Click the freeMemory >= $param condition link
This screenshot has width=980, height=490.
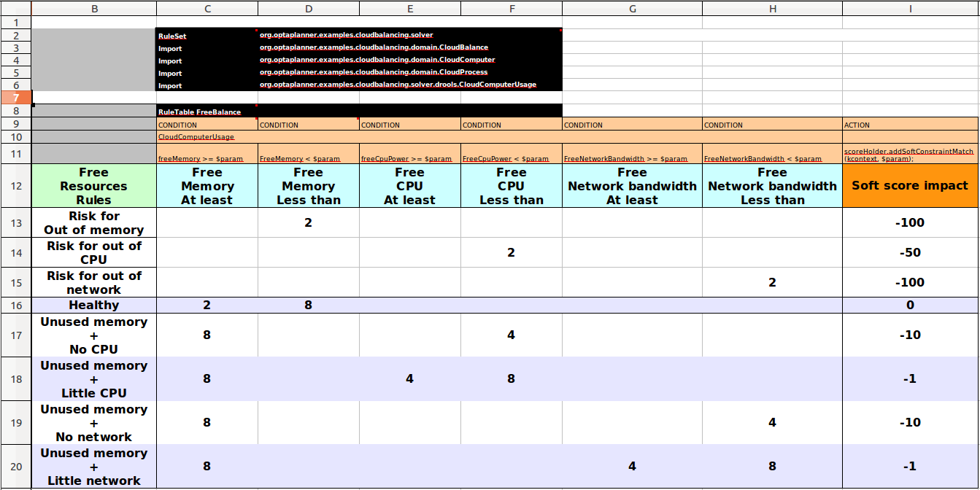point(199,157)
